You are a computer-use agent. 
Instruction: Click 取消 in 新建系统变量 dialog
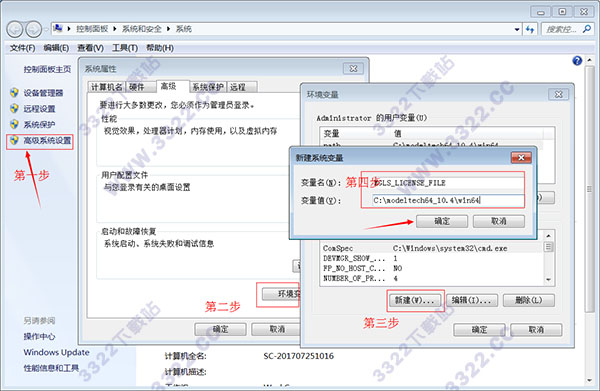pyautogui.click(x=499, y=221)
